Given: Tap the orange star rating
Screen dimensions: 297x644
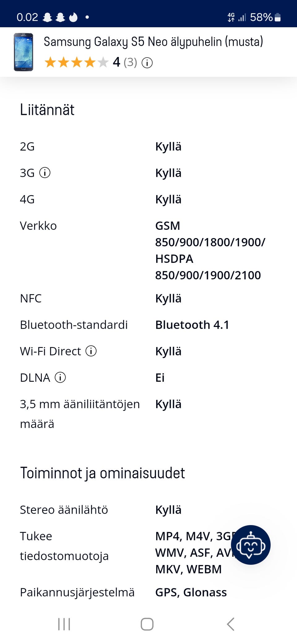Looking at the screenshot, I should coord(76,63).
